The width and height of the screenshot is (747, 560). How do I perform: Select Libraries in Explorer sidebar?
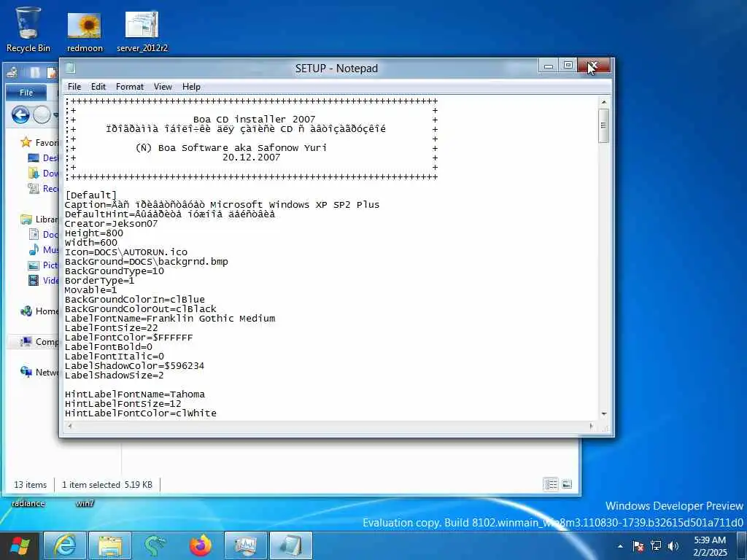(x=39, y=219)
